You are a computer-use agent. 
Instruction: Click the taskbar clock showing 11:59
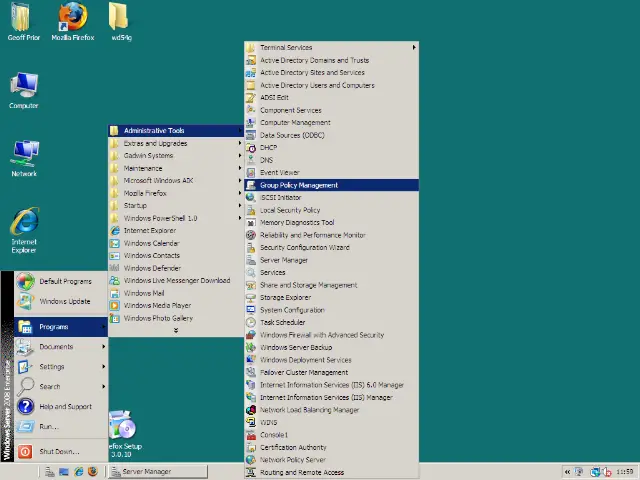[x=624, y=472]
